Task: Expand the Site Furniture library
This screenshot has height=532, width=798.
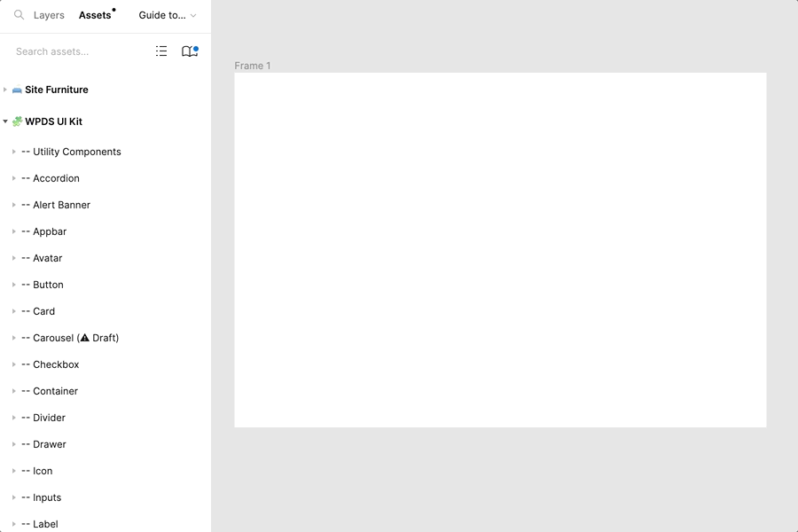Action: tap(5, 90)
